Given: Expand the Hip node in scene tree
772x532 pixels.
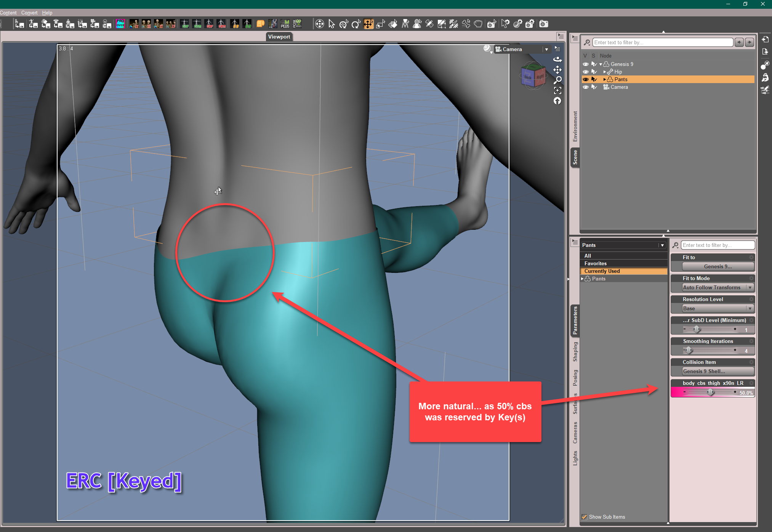Looking at the screenshot, I should pos(604,72).
